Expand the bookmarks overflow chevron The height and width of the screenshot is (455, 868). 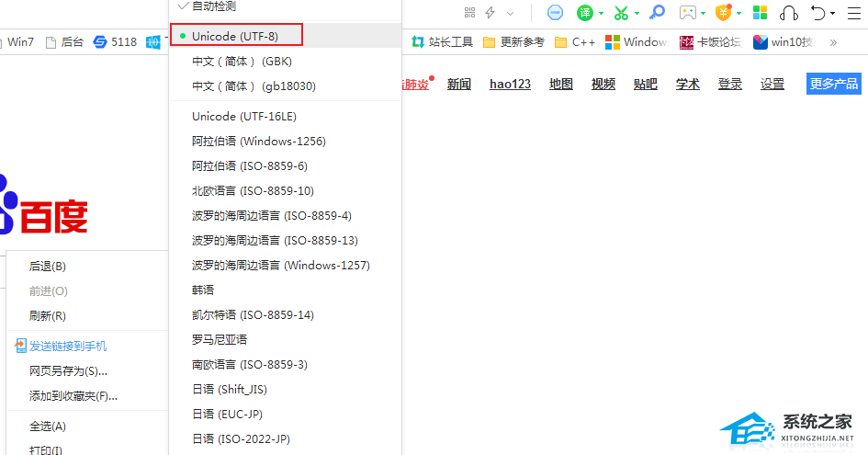(x=833, y=42)
